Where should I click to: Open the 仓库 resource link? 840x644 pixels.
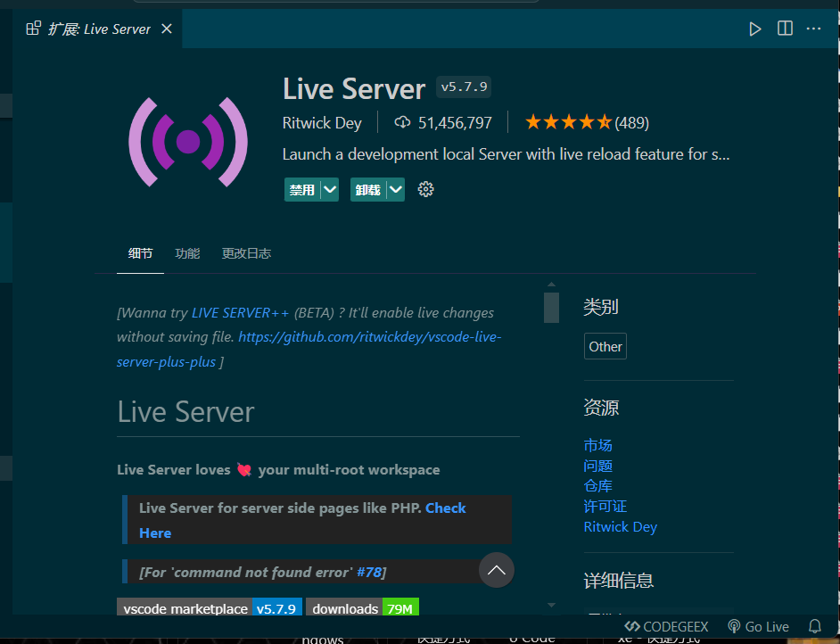pyautogui.click(x=597, y=486)
